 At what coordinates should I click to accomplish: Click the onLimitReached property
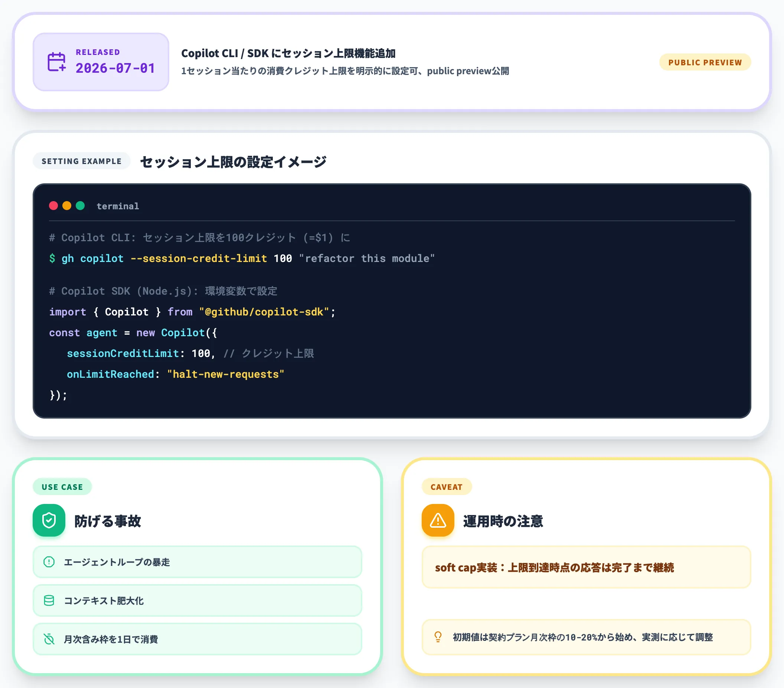pos(111,374)
